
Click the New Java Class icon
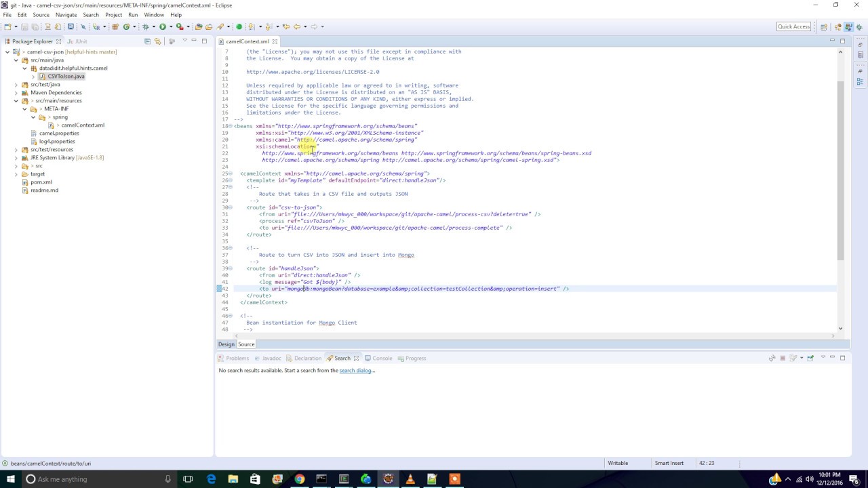pos(126,26)
